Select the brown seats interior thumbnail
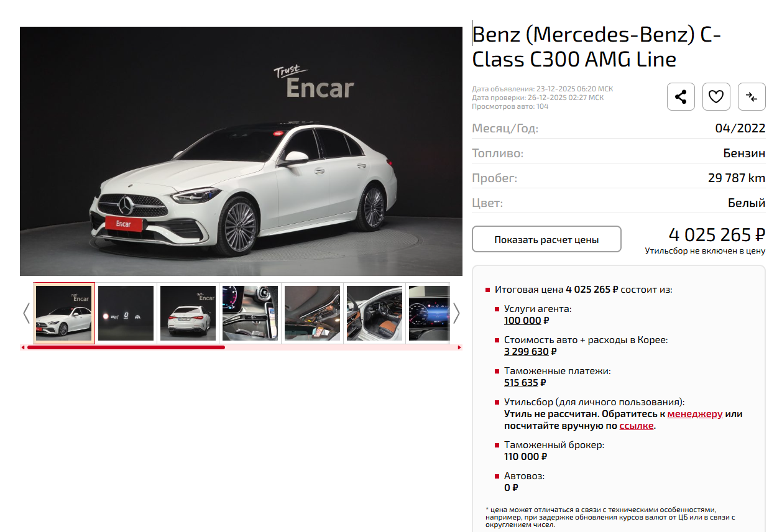This screenshot has height=532, width=782. (x=374, y=313)
